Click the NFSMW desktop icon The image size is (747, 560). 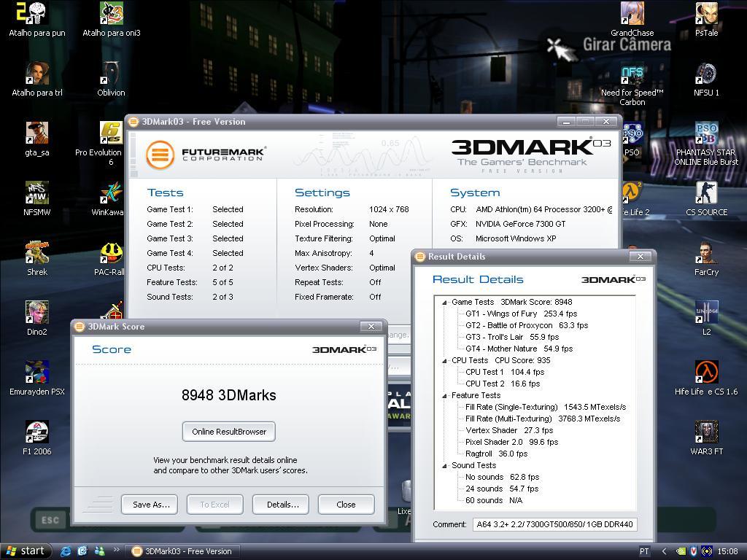pos(37,199)
